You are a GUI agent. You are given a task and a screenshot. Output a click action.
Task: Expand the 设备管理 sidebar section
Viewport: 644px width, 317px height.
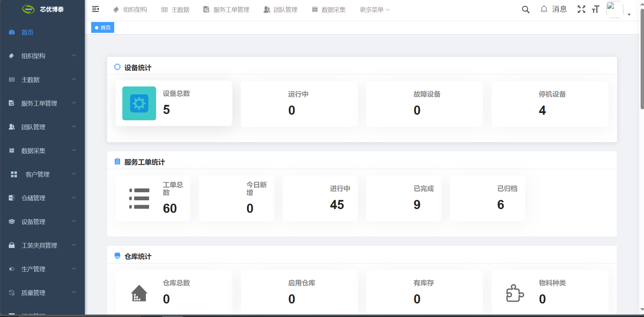click(42, 222)
